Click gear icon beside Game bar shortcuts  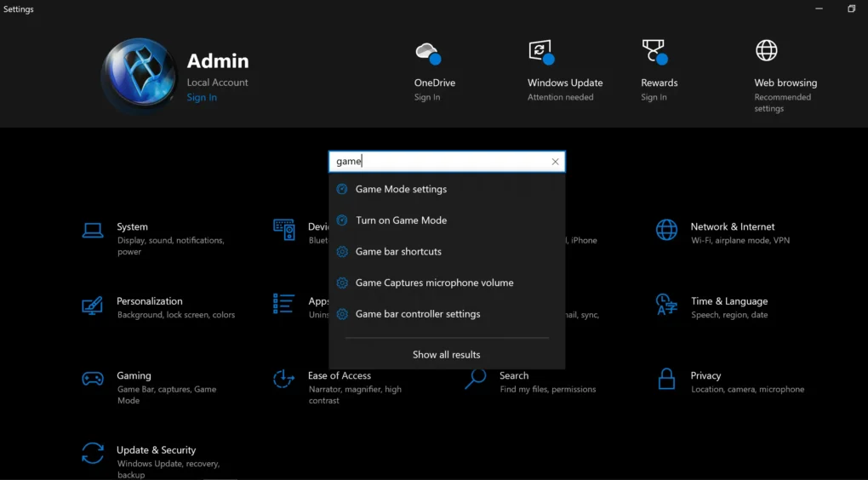point(342,252)
